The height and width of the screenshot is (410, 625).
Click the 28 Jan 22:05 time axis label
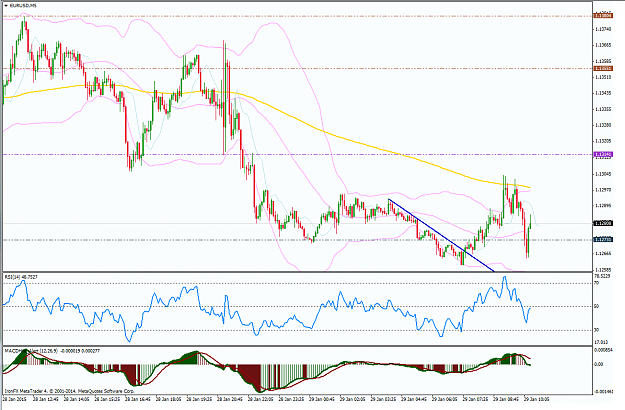pos(260,398)
